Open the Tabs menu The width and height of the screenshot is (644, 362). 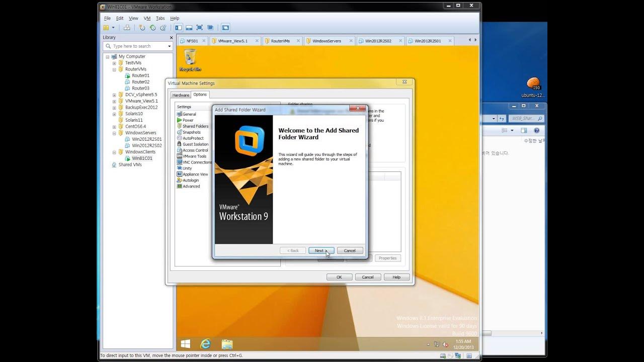pos(160,18)
